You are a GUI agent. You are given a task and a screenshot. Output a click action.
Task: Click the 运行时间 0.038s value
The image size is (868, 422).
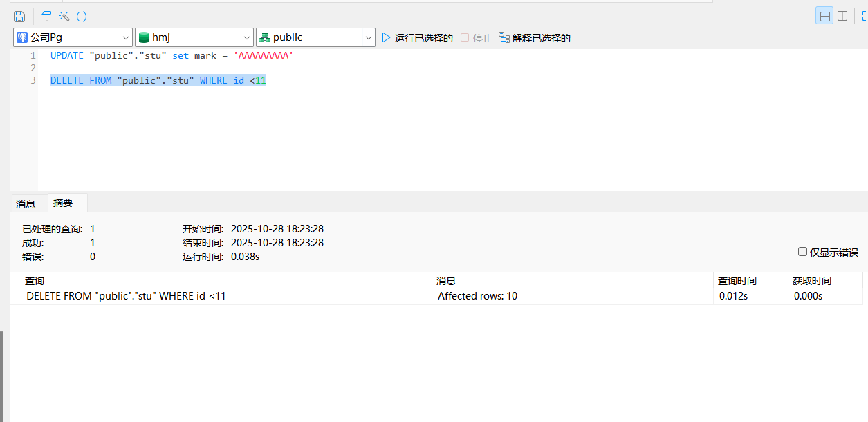click(245, 257)
